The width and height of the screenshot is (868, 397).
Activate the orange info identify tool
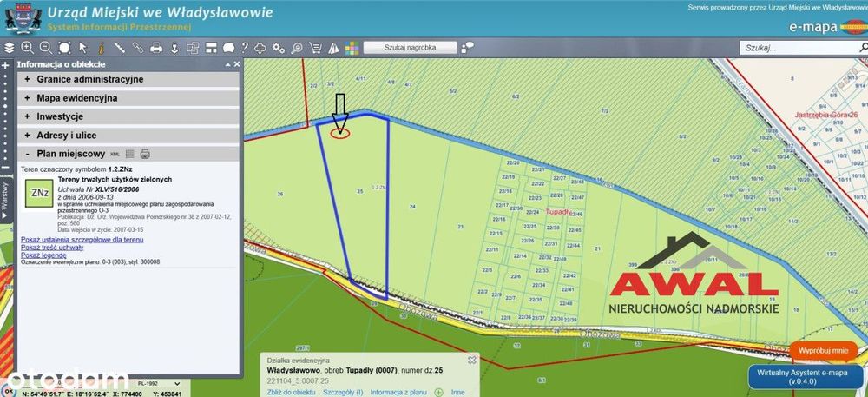click(x=102, y=48)
